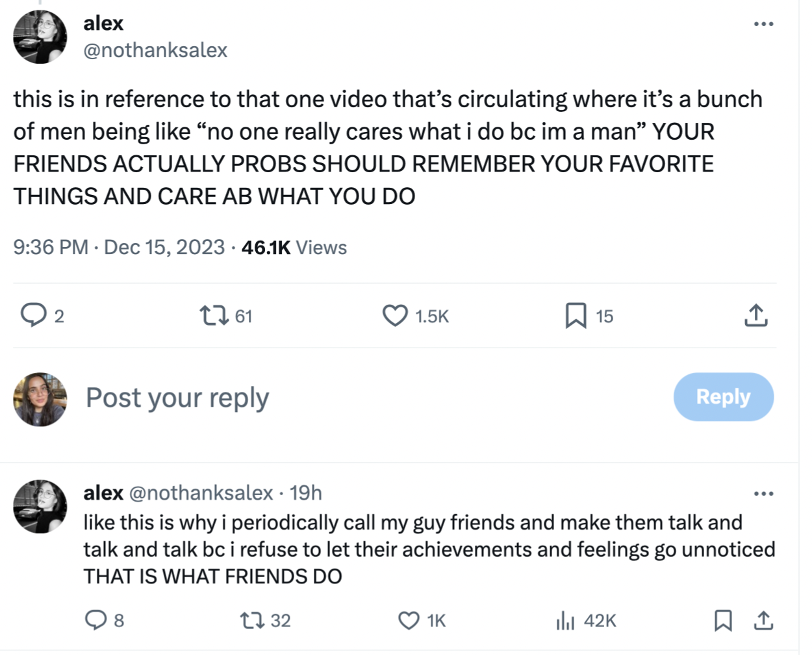Repost the reply tweet with 32 reposts
This screenshot has width=812, height=655.
[x=251, y=621]
